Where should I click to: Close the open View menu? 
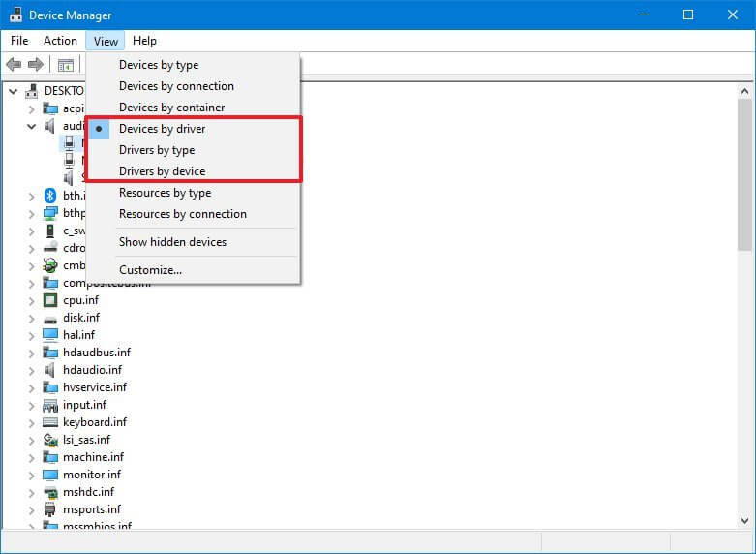(x=106, y=41)
